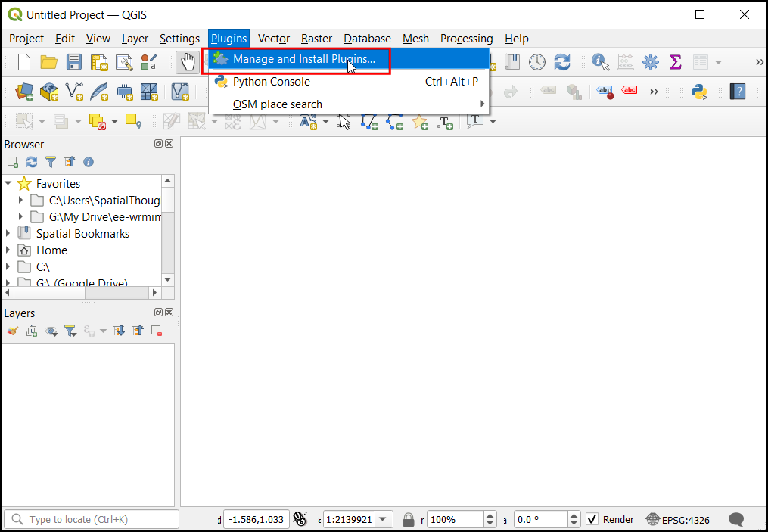Open the scale dropdown list
The image size is (768, 532).
[x=383, y=519]
